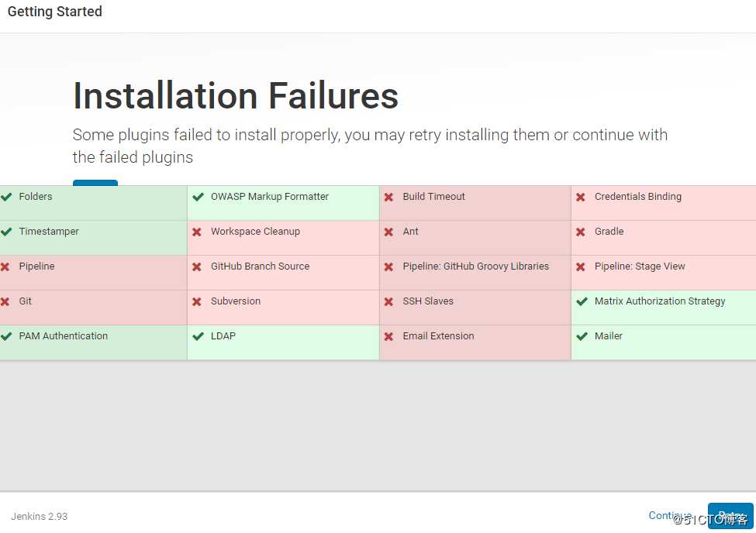Screen dimensions: 756x533
Task: Click the red X next to Git
Action: point(5,301)
